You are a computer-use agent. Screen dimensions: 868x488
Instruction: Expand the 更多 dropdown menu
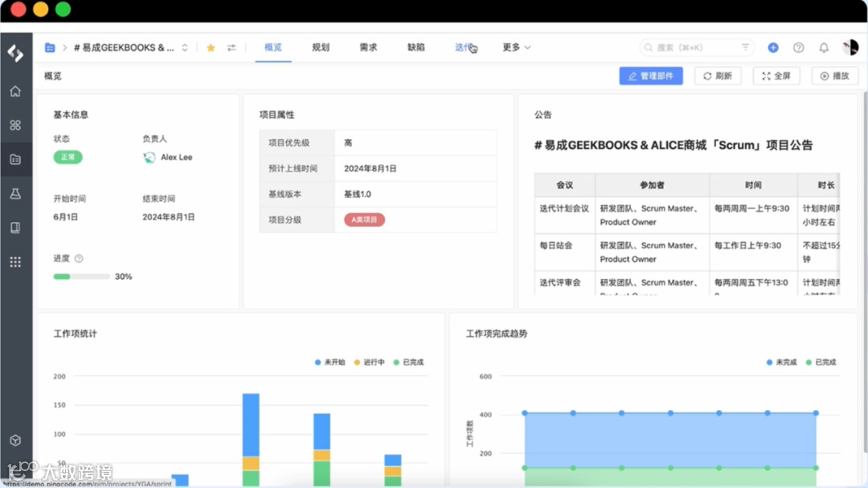[x=515, y=47]
